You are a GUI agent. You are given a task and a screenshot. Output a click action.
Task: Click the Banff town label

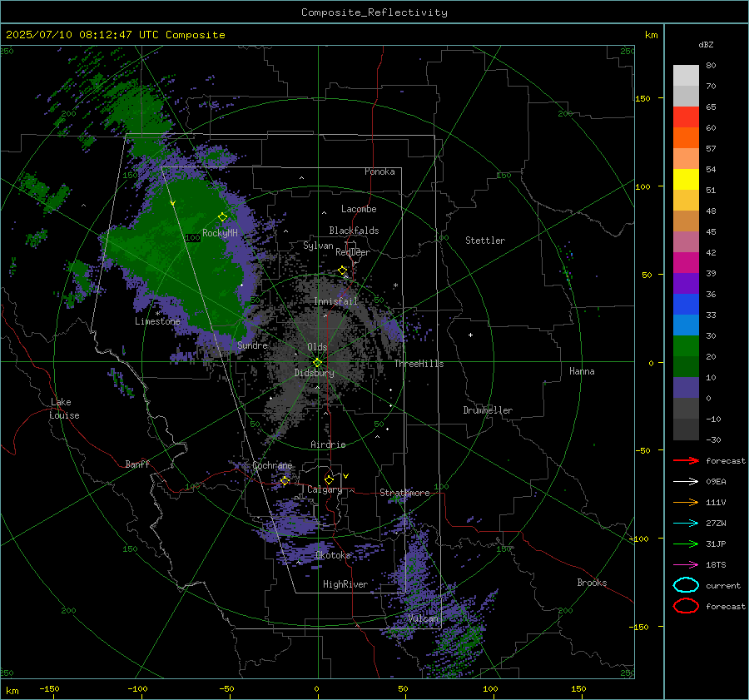pos(137,464)
